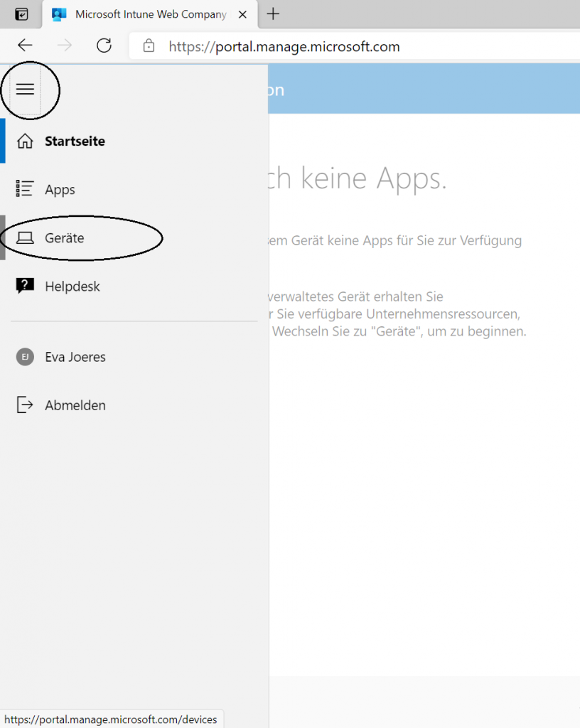Click the dimmed 'keine Apps' heading area
The height and width of the screenshot is (728, 580).
pyautogui.click(x=355, y=179)
